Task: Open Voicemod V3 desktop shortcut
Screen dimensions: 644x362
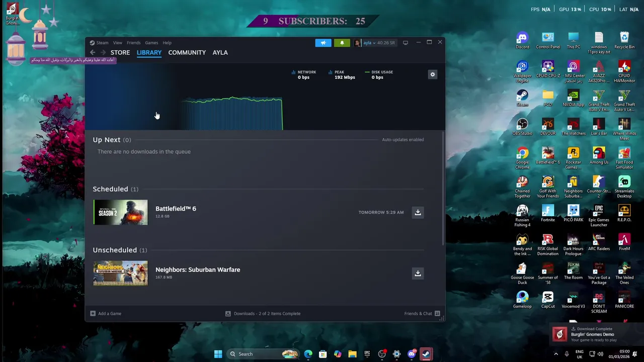Action: 573,300
